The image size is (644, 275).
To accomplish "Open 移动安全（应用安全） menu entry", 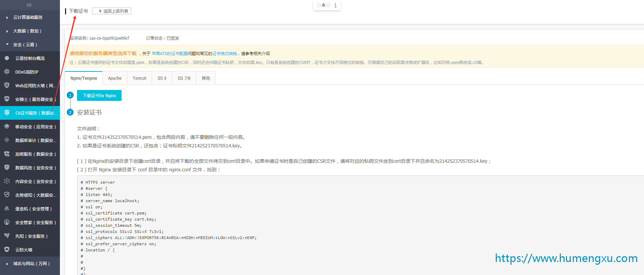I will coord(30,127).
